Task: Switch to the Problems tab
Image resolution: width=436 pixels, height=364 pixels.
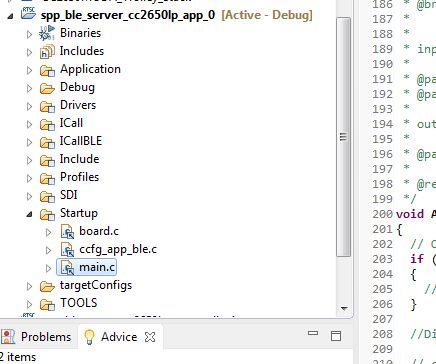Action: (x=36, y=337)
